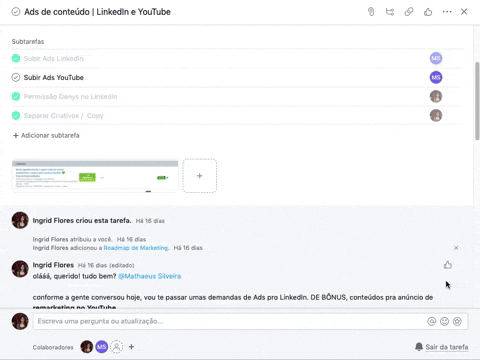This screenshot has width=480, height=360.
Task: Click Ingrid's collaborator avatar in Colaboradores
Action: (x=87, y=347)
